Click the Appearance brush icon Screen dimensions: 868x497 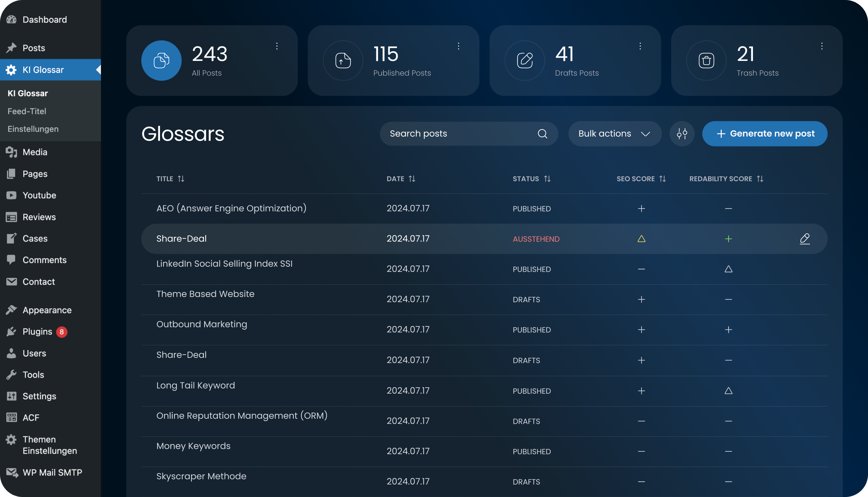11,310
